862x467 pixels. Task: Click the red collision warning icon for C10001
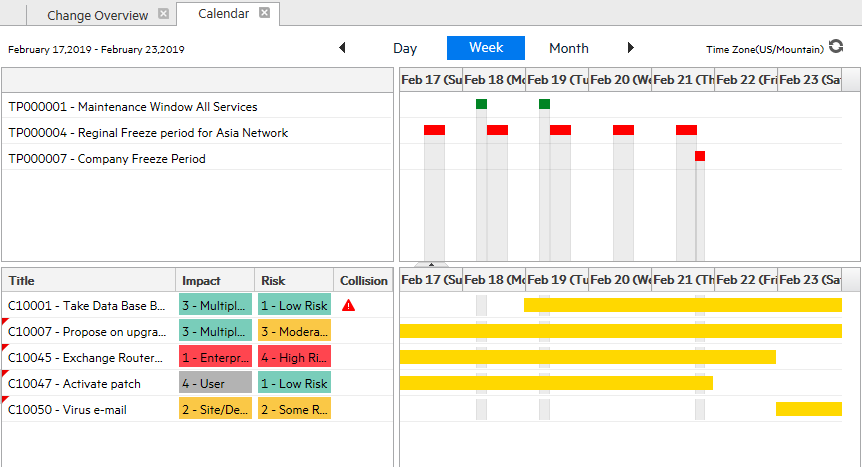click(x=348, y=306)
